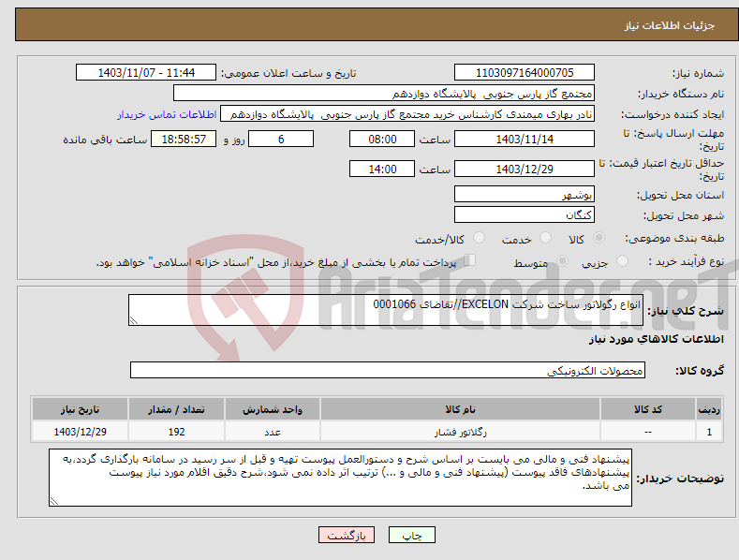Open the buyer contact info link
The height and width of the screenshot is (560, 739).
(x=167, y=114)
